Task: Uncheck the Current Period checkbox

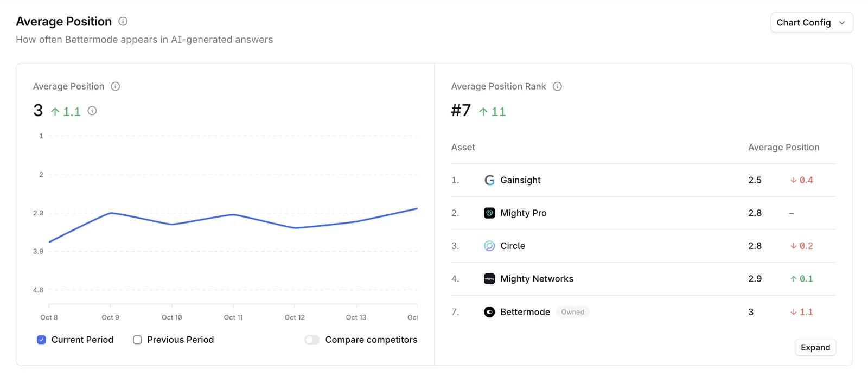Action: 41,340
